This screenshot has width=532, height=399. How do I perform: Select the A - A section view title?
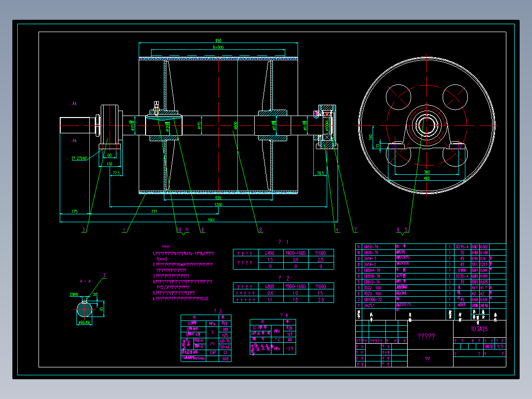[x=85, y=281]
